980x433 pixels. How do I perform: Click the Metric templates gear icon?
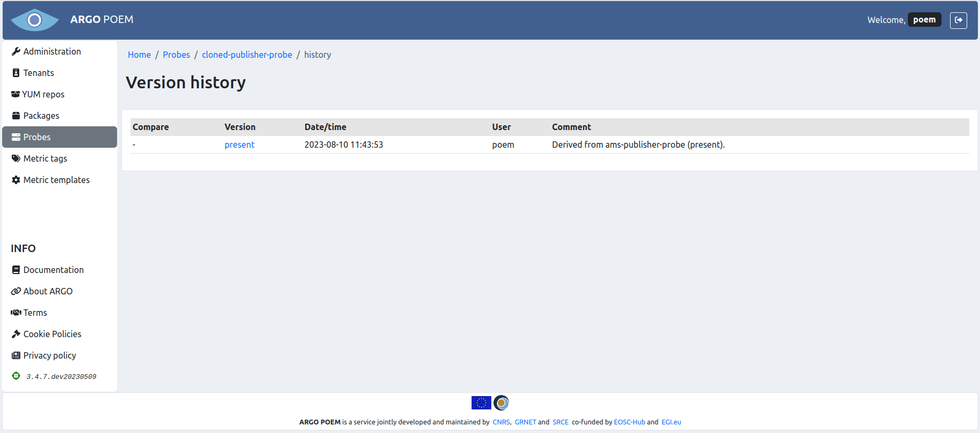click(x=16, y=180)
